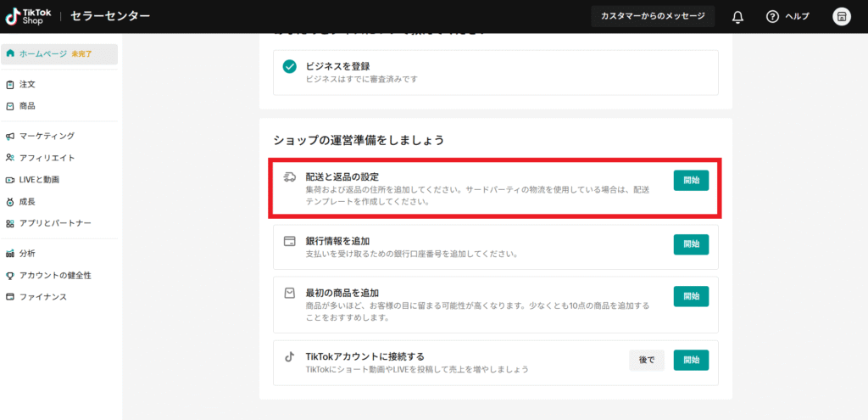Screen dimensions: 868x420
Task: Click the TikTokにショート動画やLIVEを投稿 description
Action: pos(417,369)
